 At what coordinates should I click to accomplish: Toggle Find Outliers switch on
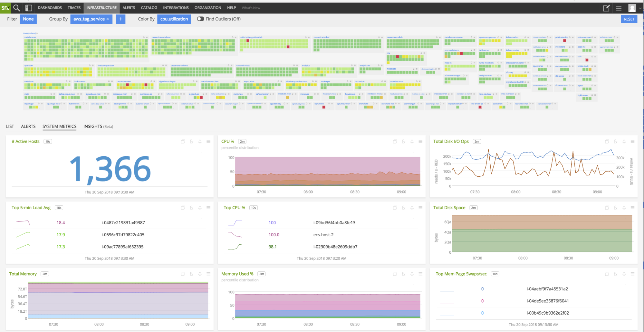pos(200,19)
